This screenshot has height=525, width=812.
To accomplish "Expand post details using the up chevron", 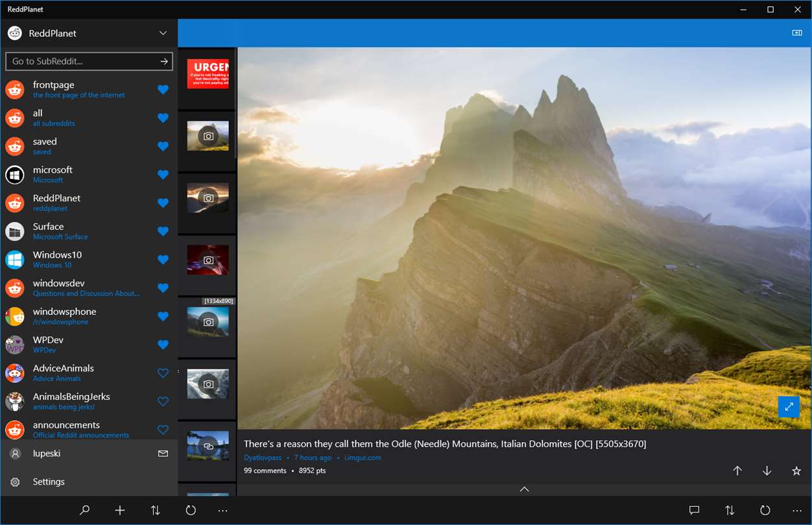I will click(525, 489).
